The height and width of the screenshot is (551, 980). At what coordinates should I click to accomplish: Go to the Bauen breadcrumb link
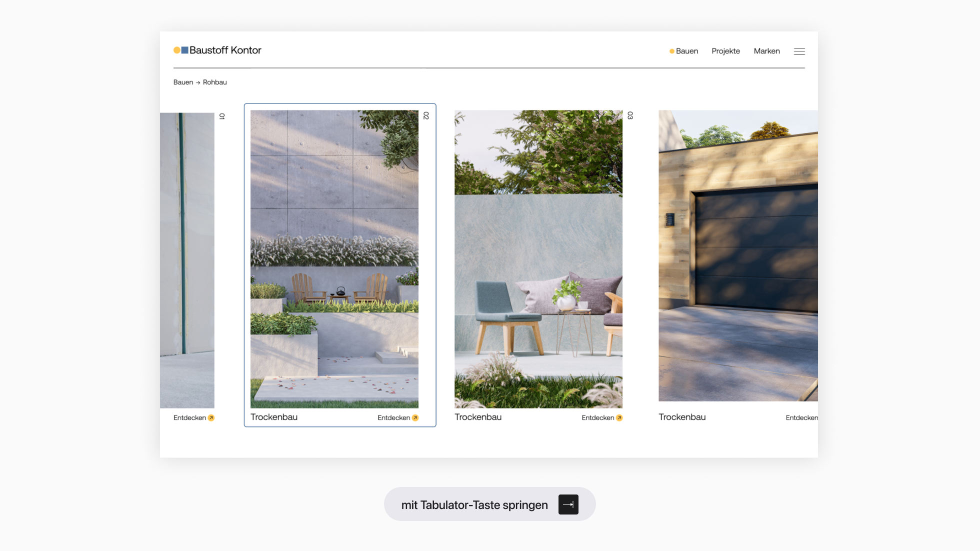coord(183,82)
